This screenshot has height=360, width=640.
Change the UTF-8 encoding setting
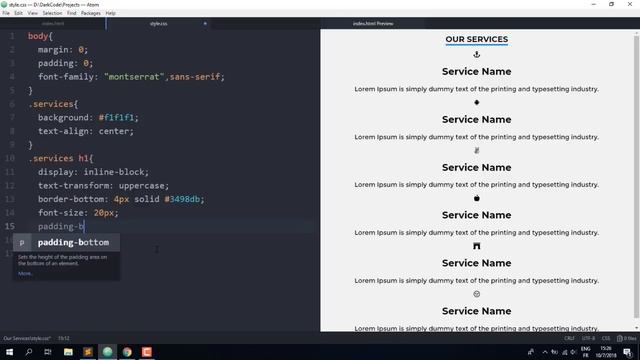(x=588, y=338)
